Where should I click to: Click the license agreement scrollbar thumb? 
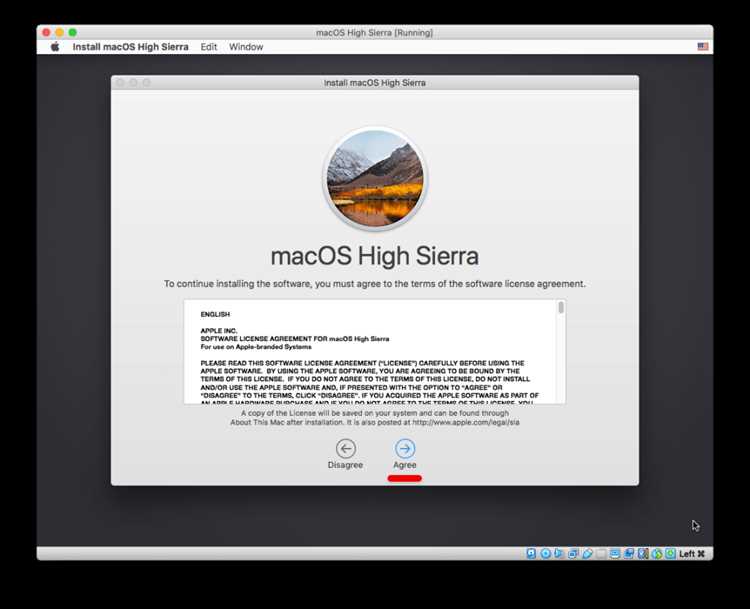561,307
